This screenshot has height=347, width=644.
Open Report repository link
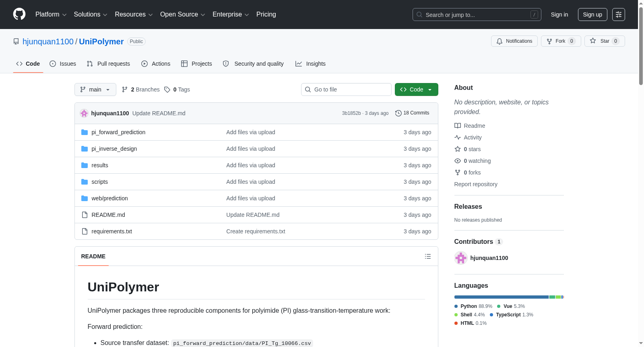[x=476, y=184]
